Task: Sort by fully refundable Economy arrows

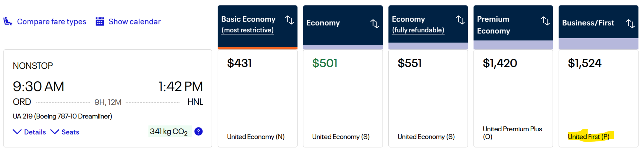Action: (x=460, y=20)
